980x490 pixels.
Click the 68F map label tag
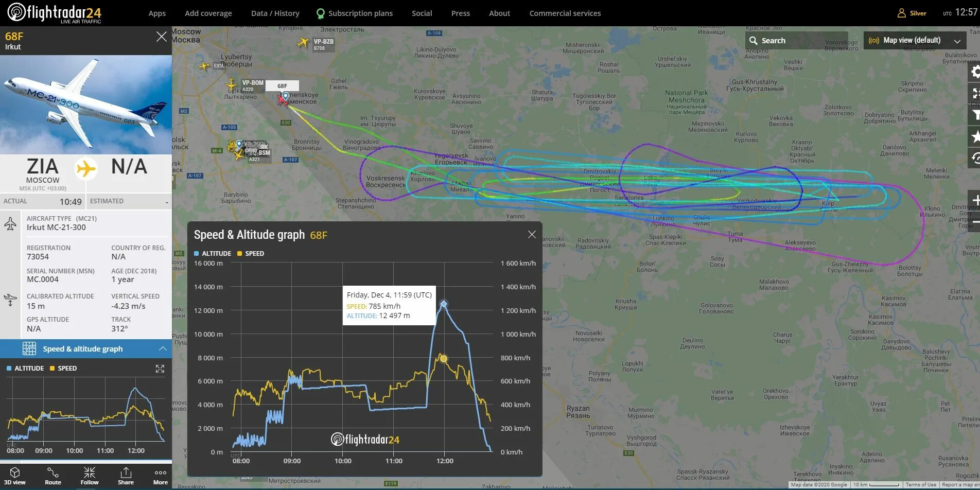click(x=282, y=86)
